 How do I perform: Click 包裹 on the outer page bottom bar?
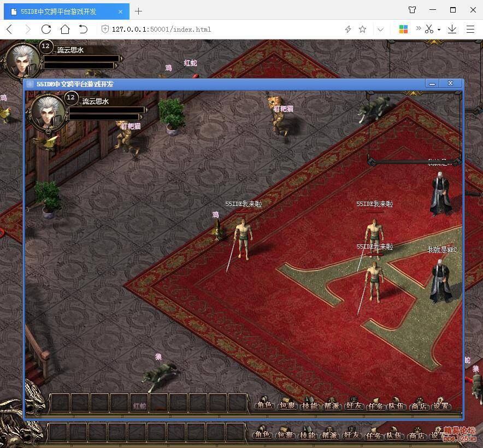click(x=285, y=434)
